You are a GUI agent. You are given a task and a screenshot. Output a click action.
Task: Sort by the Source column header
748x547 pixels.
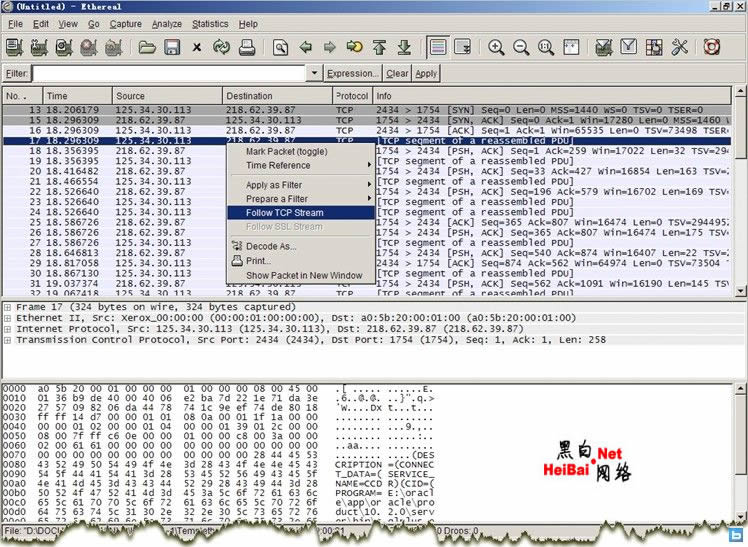pos(167,96)
